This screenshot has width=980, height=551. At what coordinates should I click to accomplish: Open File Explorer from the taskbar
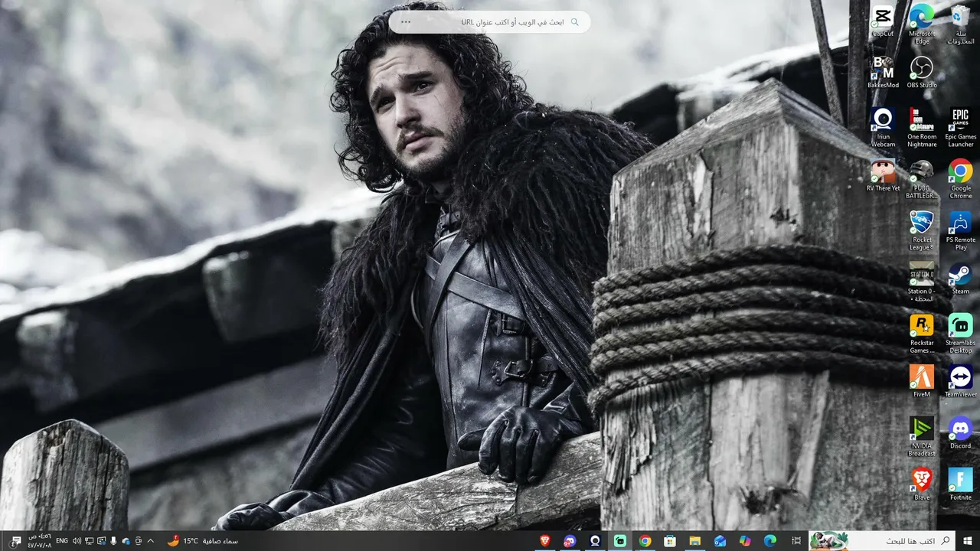(695, 541)
